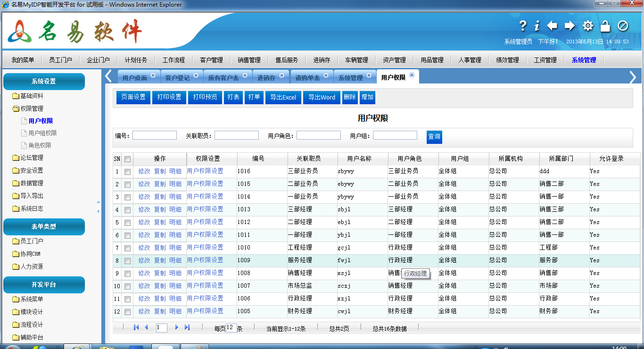Open the 客户管理 menu
This screenshot has height=349, width=644.
[211, 60]
